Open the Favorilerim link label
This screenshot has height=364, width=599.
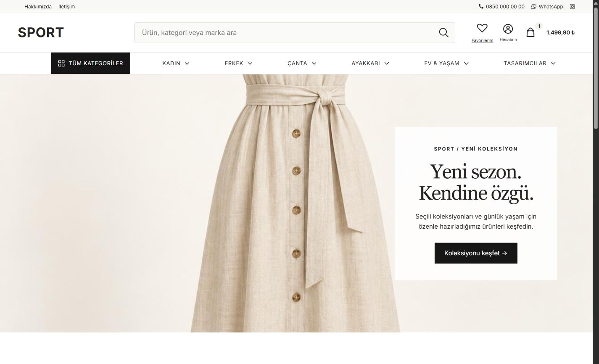[x=482, y=40]
